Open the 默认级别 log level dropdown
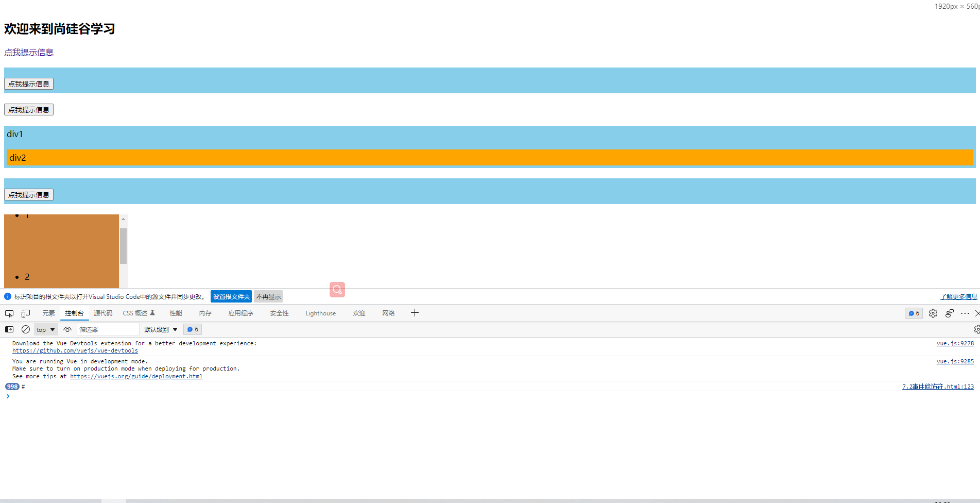 pyautogui.click(x=161, y=329)
